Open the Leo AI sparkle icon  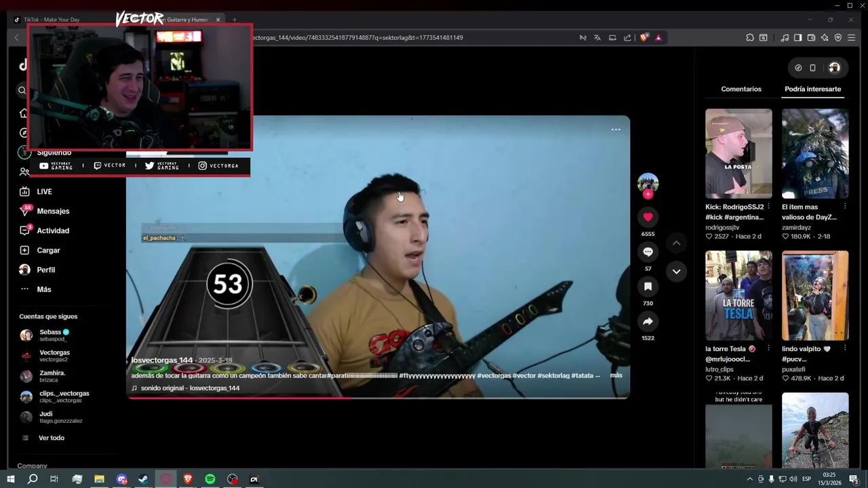click(x=825, y=37)
